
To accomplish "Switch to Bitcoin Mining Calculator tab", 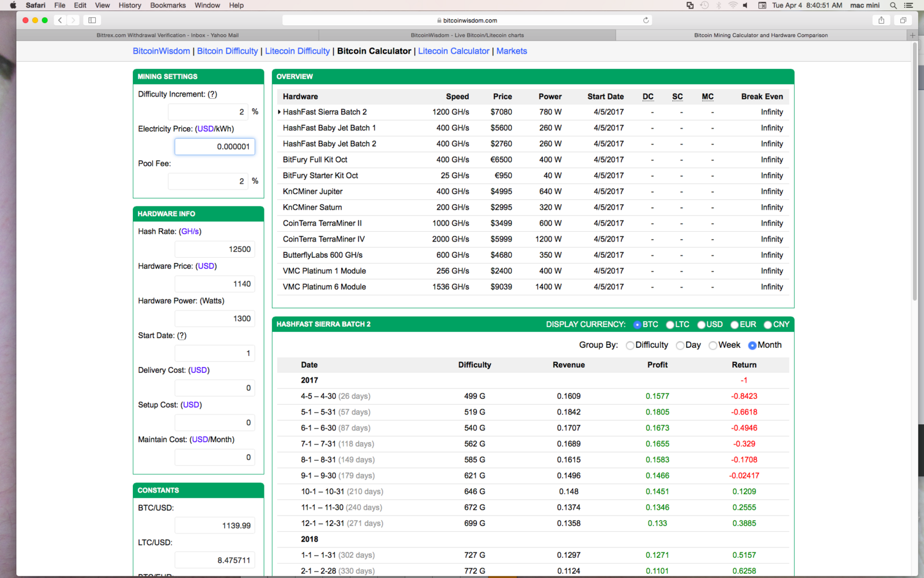I will point(761,35).
